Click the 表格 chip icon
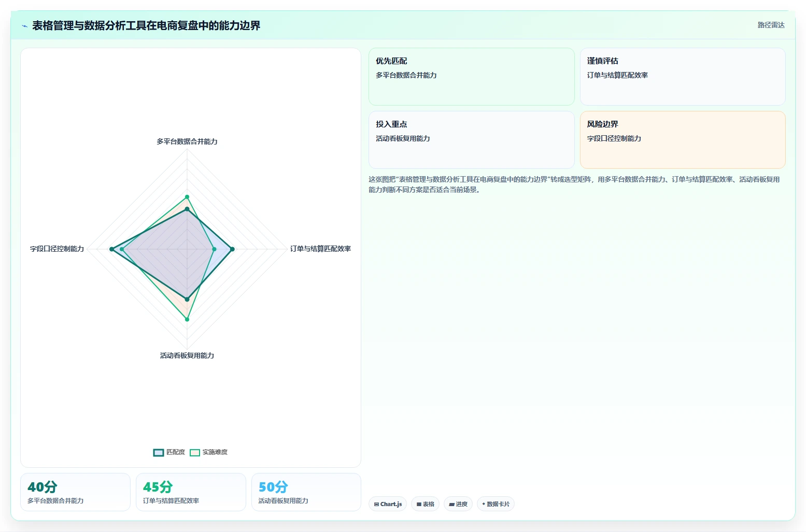Viewport: 806px width, 532px height. point(419,504)
